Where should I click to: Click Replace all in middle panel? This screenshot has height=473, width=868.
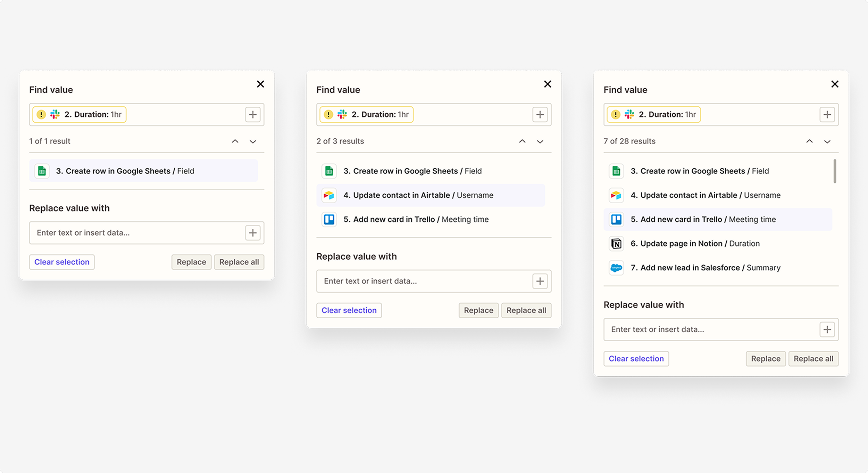coord(526,310)
